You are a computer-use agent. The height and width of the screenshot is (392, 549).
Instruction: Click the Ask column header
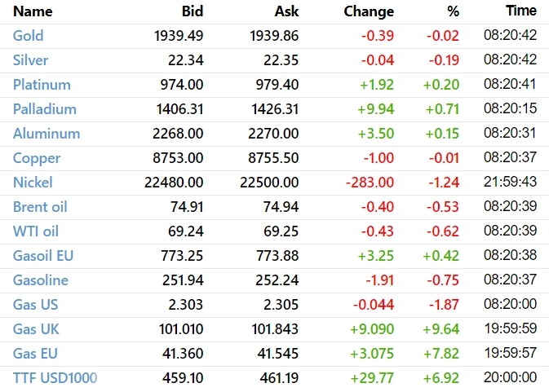pyautogui.click(x=286, y=11)
